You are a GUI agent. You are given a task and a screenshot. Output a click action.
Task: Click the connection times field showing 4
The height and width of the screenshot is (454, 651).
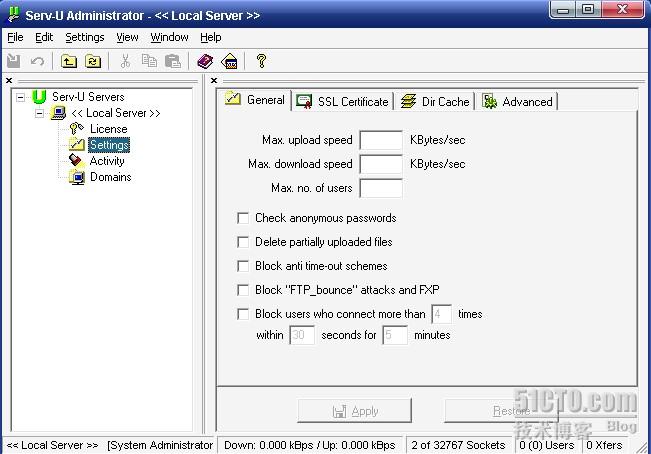(x=441, y=314)
